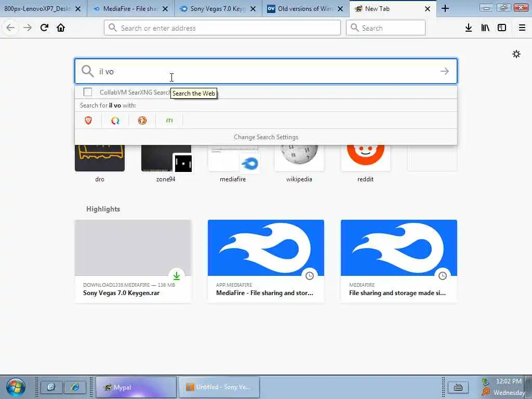Search with the Qwant engine icon
532x399 pixels.
115,121
